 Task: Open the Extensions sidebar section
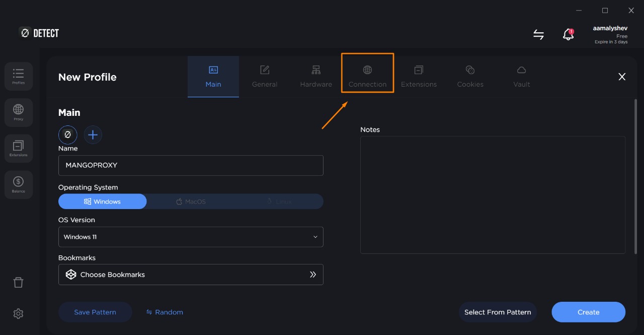coord(19,149)
